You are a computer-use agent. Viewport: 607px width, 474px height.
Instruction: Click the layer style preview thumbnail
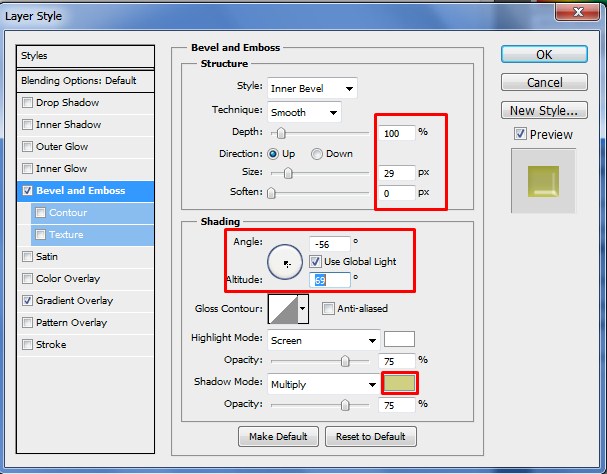click(x=543, y=181)
